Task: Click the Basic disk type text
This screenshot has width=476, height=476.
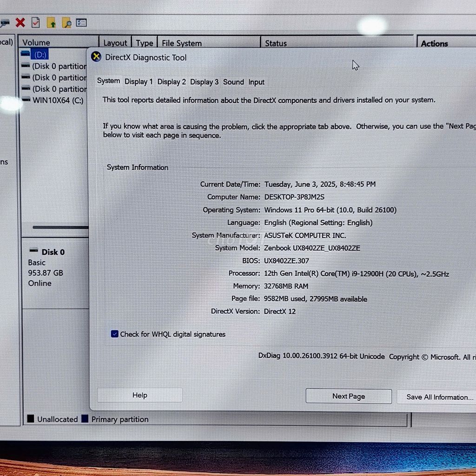Action: pyautogui.click(x=37, y=262)
